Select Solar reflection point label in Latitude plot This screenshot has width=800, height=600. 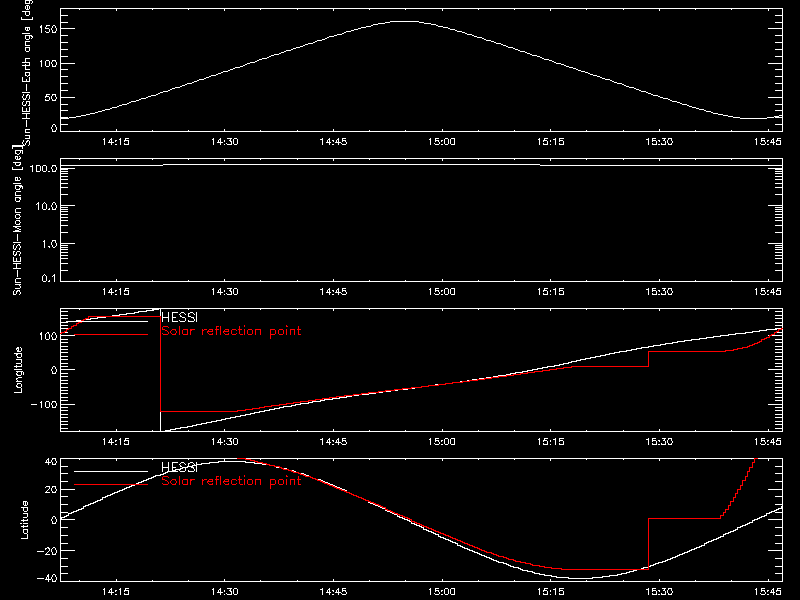pos(231,481)
